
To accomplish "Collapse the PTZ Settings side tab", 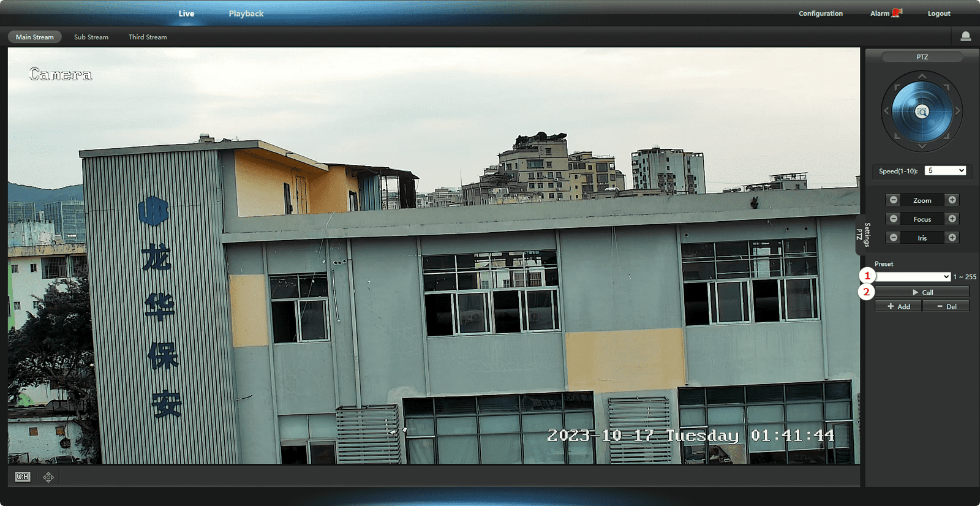I will click(x=862, y=234).
